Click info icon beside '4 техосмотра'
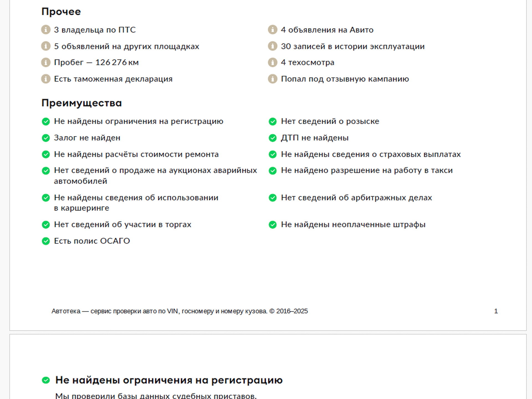Screen dimensions: 532x399 (x=273, y=63)
